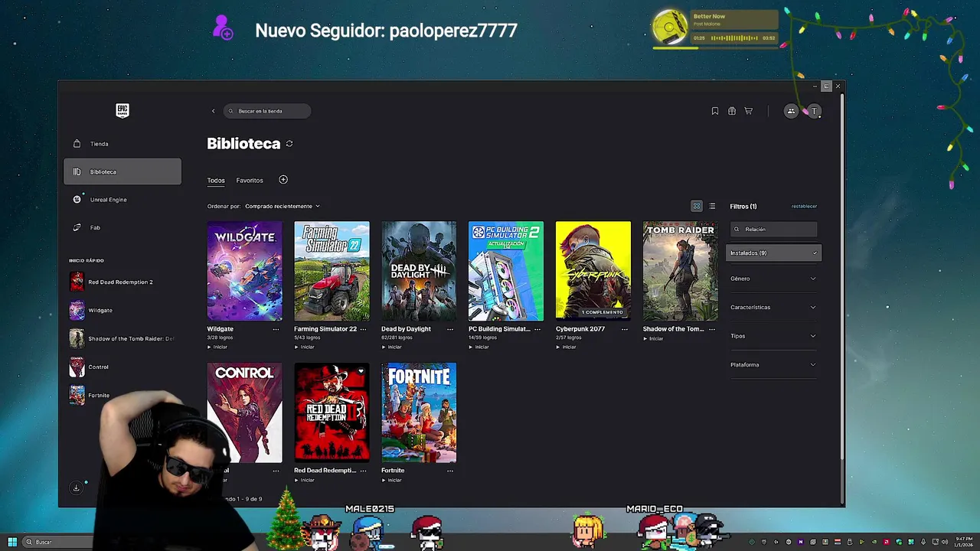Viewport: 980px width, 551px height.
Task: Expand the Género filter
Action: coord(773,279)
